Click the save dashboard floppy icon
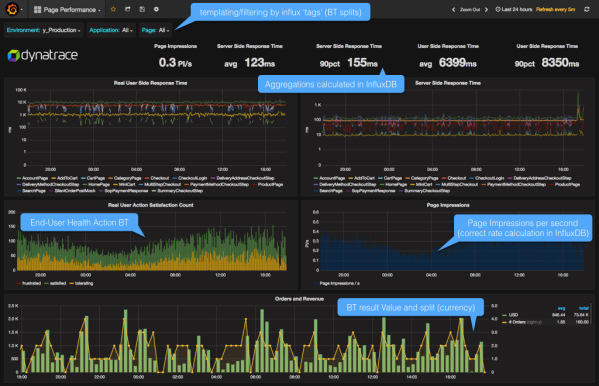This screenshot has width=599, height=386. (x=142, y=9)
